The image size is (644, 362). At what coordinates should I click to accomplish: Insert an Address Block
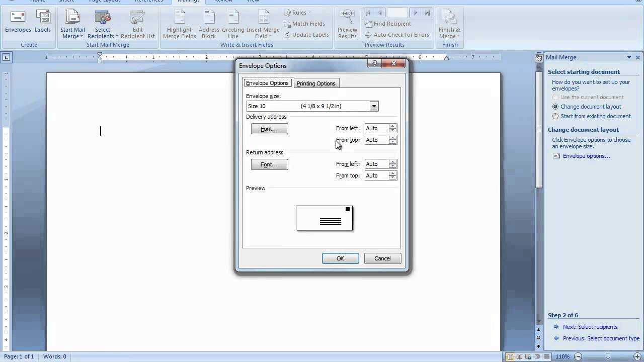[209, 24]
